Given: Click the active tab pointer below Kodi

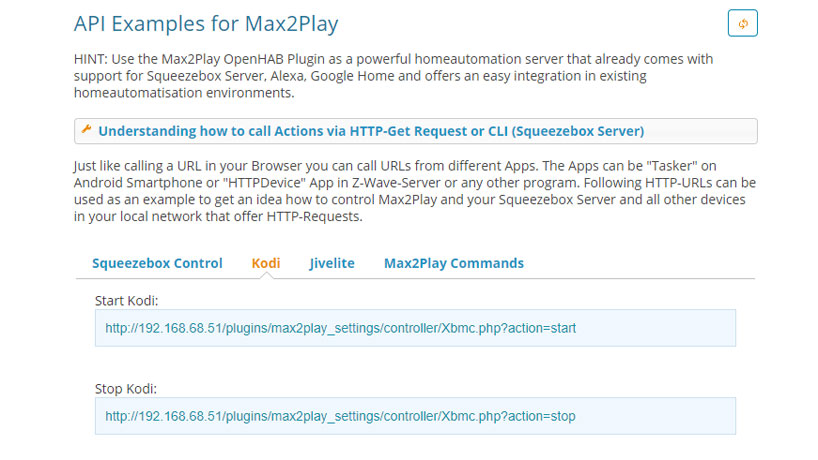Looking at the screenshot, I should [x=266, y=276].
